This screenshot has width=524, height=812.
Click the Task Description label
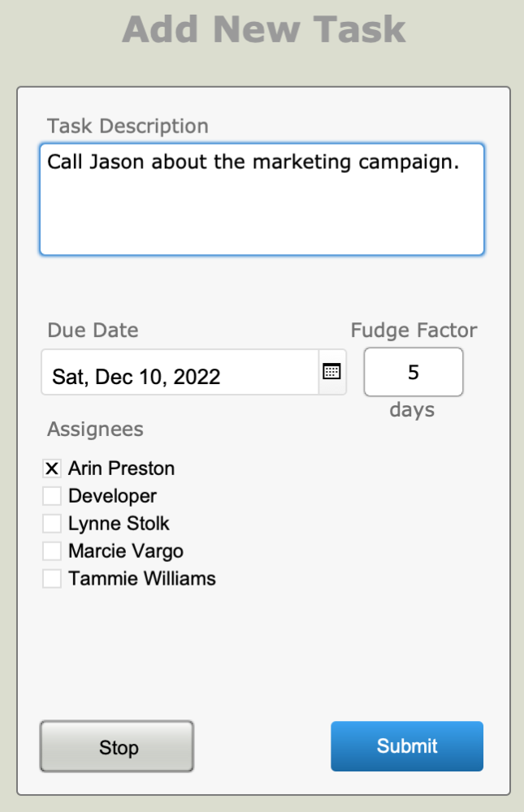point(128,126)
